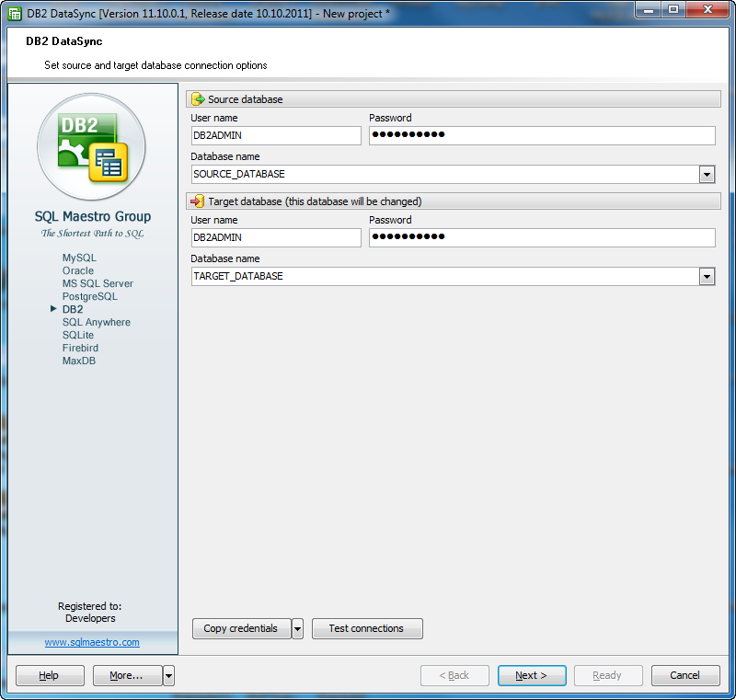Expand the arrow next to the More button

(167, 675)
